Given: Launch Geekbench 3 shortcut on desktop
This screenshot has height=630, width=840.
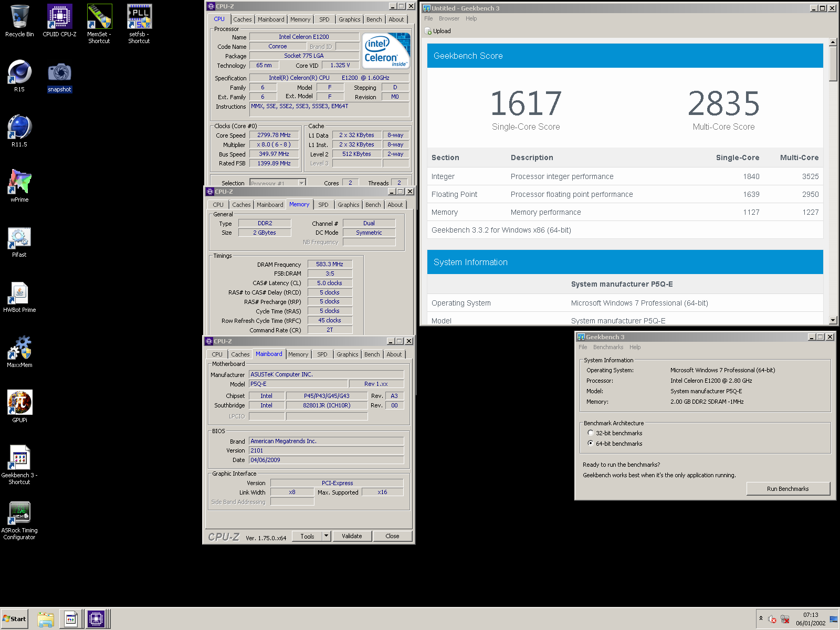Looking at the screenshot, I should [19, 465].
